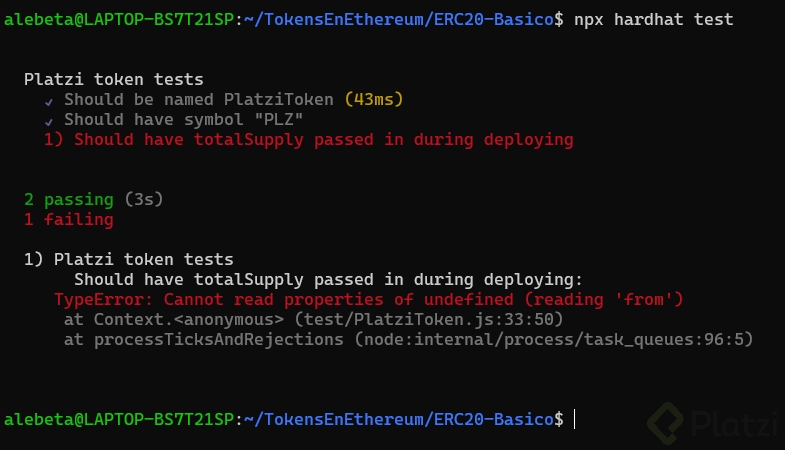Click the "1) Platzi token tests" failure heading
Screen dimensions: 785x450
pyautogui.click(x=128, y=259)
